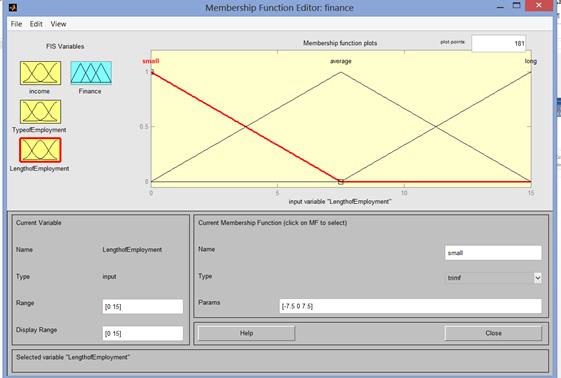
Task: Minimize the Membership Function Editor window
Action: click(x=500, y=6)
